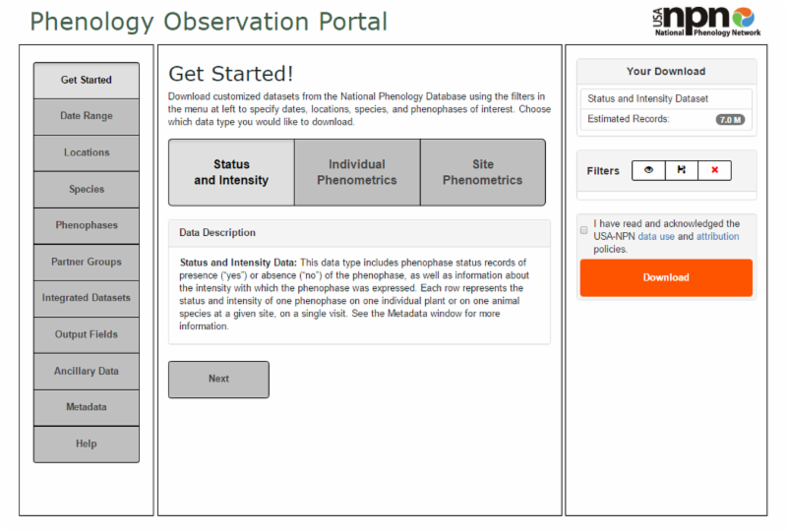Click the orange Download button
787x532 pixels.
[x=666, y=277]
